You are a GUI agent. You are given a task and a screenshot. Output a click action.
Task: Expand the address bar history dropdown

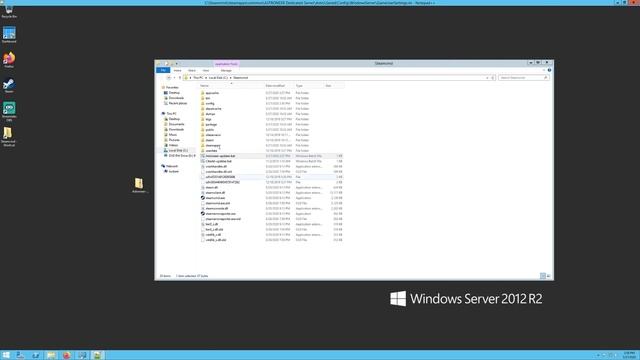coord(487,78)
